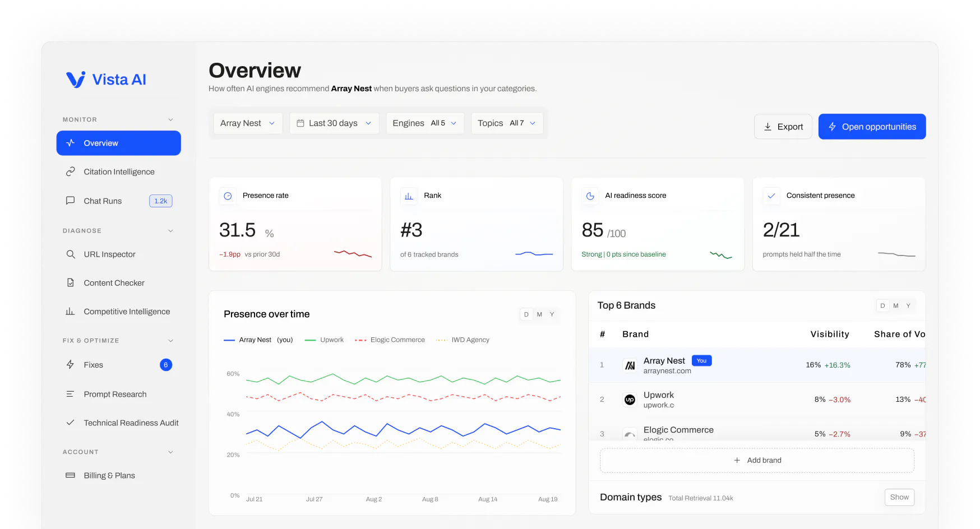
Task: Click the Content Checker document icon
Action: coord(71,283)
